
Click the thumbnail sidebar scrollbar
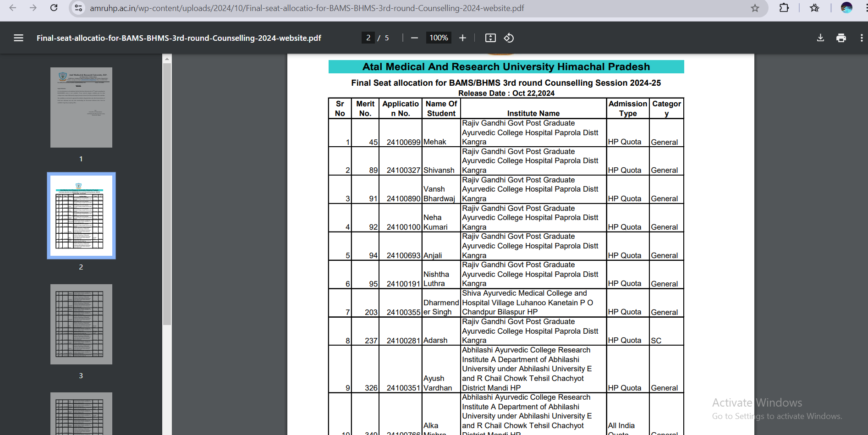point(167,194)
